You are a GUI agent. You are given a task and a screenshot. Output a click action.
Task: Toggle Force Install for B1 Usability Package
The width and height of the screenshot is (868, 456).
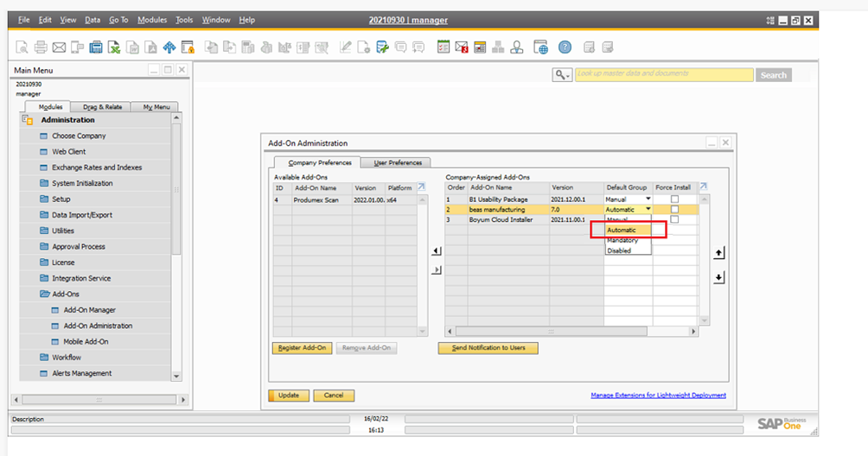(x=674, y=199)
